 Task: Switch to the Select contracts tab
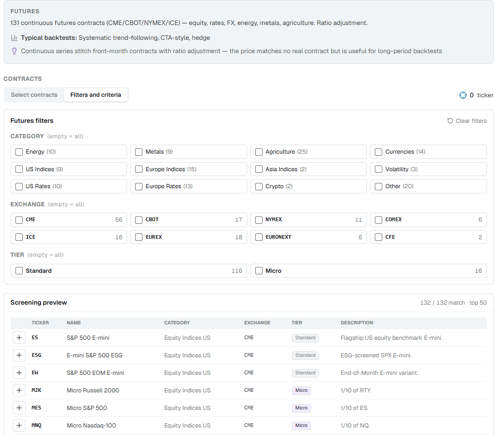(34, 95)
